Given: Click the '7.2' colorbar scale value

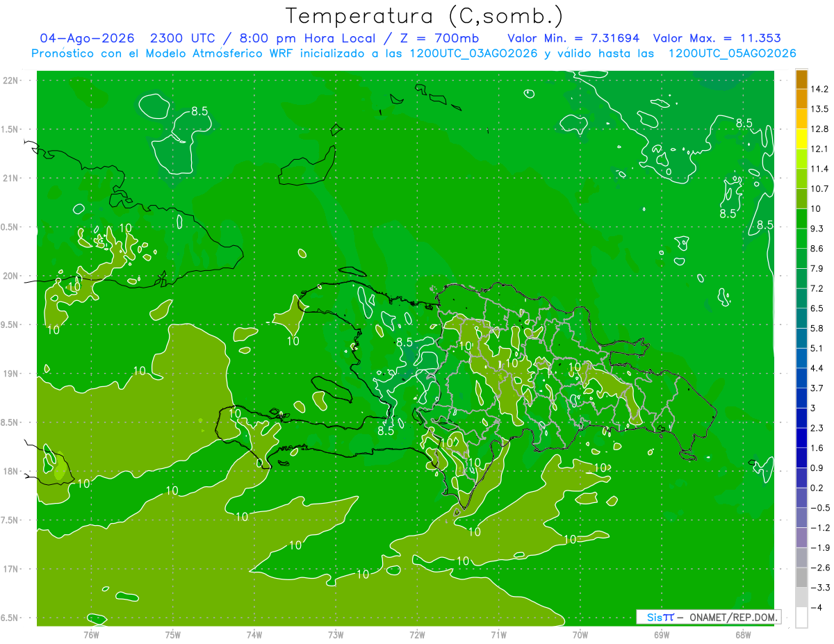Looking at the screenshot, I should [817, 288].
